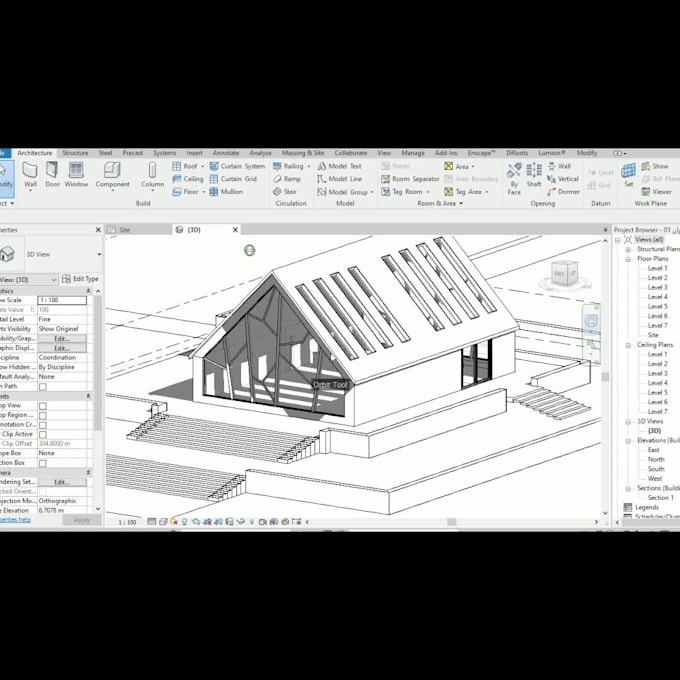Collapse the Ceiling Plans tree node
The height and width of the screenshot is (680, 680).
(628, 345)
